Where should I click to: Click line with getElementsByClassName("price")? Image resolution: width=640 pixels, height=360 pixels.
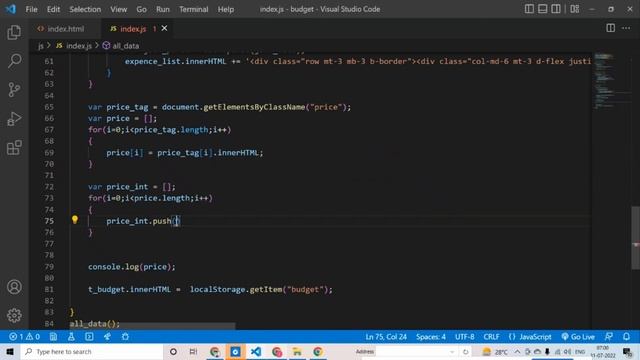tap(219, 107)
